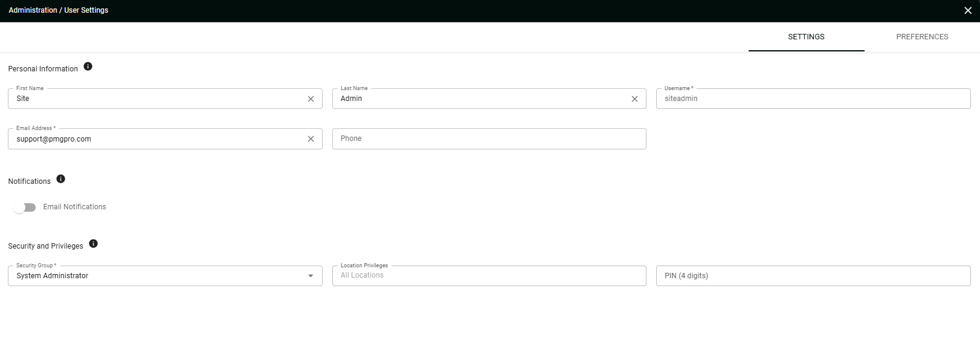The height and width of the screenshot is (349, 980).
Task: Select the Email Notifications label
Action: point(74,207)
